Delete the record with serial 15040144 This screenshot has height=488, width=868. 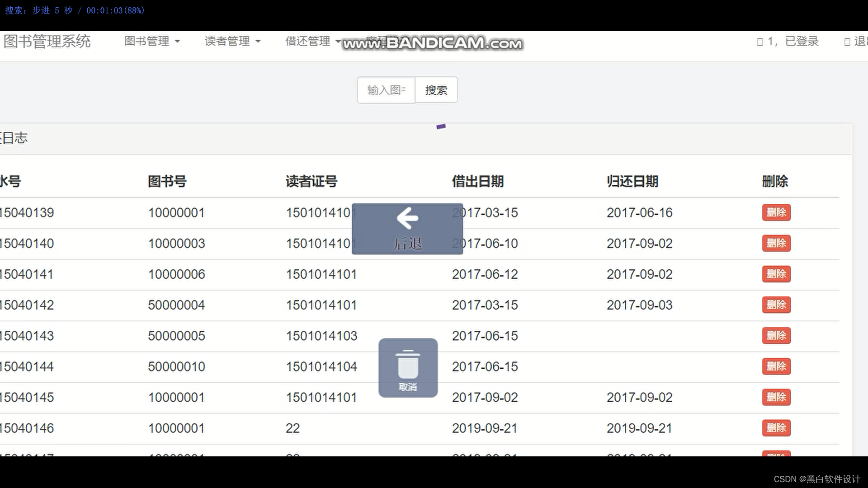pos(776,366)
